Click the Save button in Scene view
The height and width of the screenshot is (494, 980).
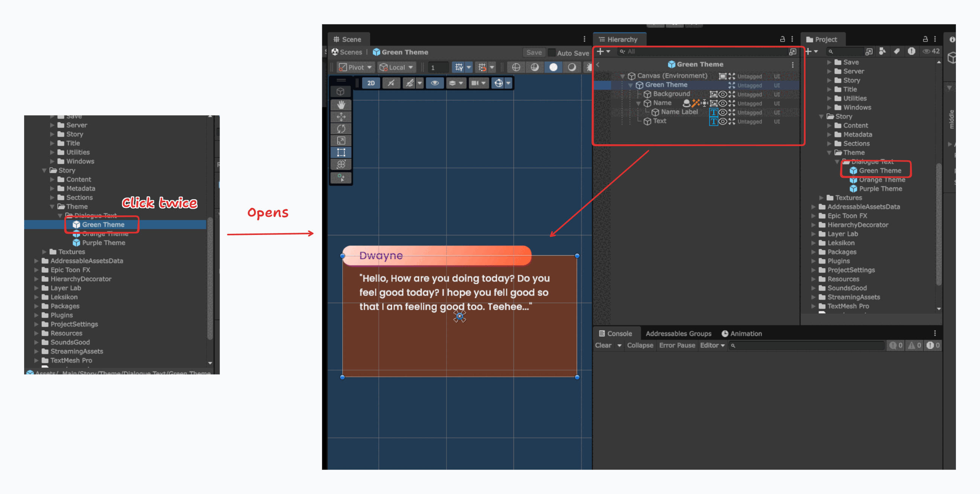pyautogui.click(x=534, y=52)
